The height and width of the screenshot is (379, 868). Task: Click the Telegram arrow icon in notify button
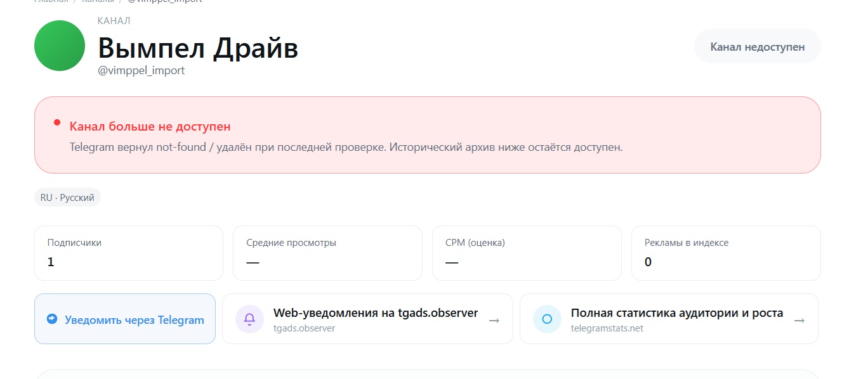point(52,319)
